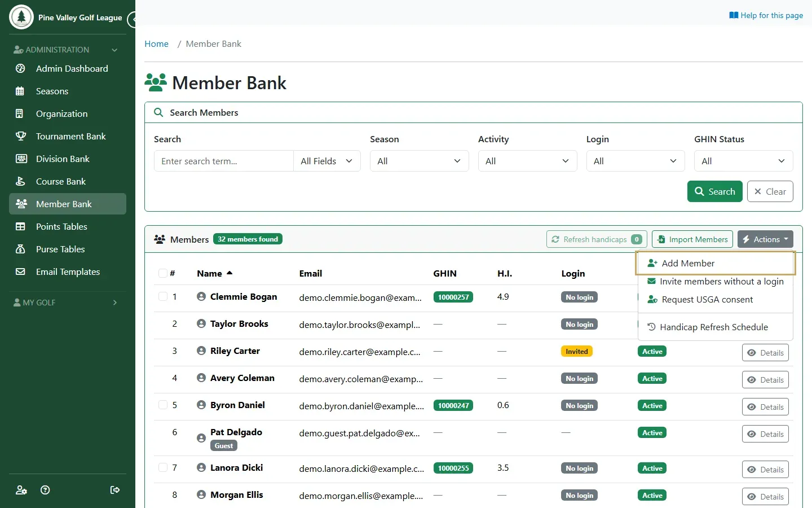Open Points Tables page

coord(68,226)
